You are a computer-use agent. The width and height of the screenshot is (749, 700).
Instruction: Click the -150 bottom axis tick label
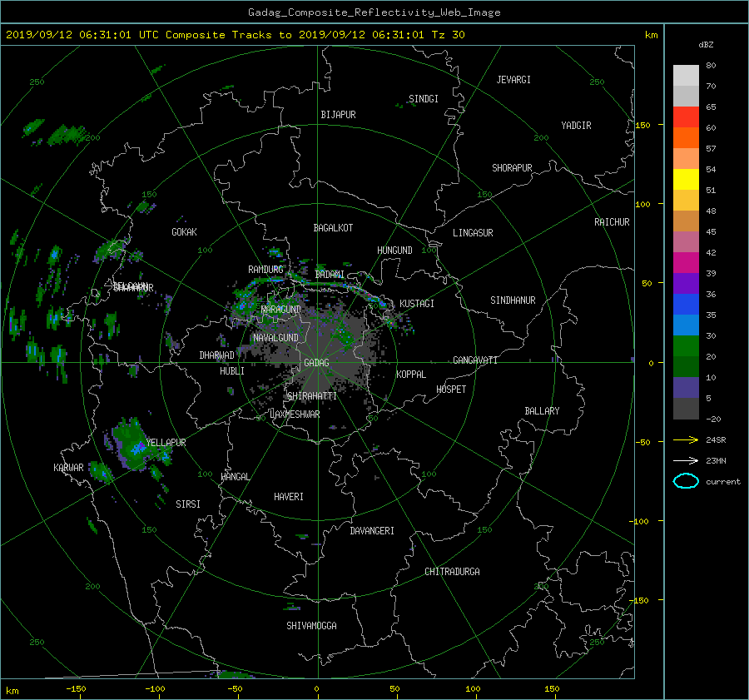pos(76,688)
